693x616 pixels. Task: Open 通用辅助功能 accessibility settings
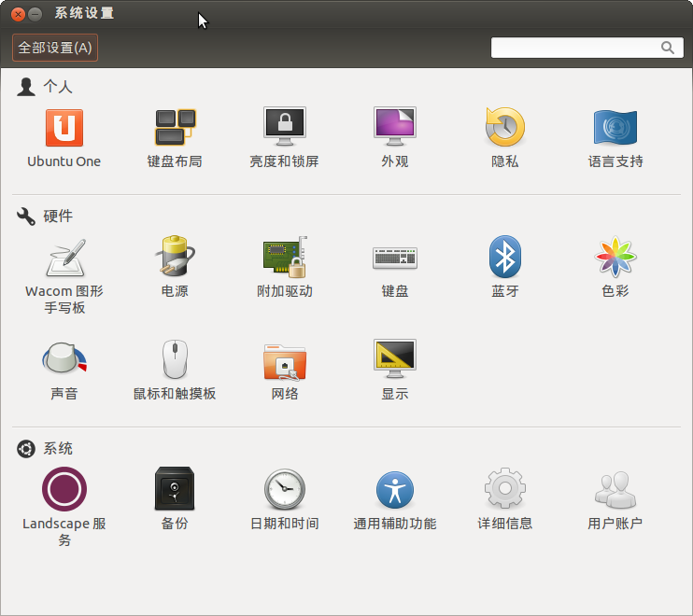coord(395,499)
